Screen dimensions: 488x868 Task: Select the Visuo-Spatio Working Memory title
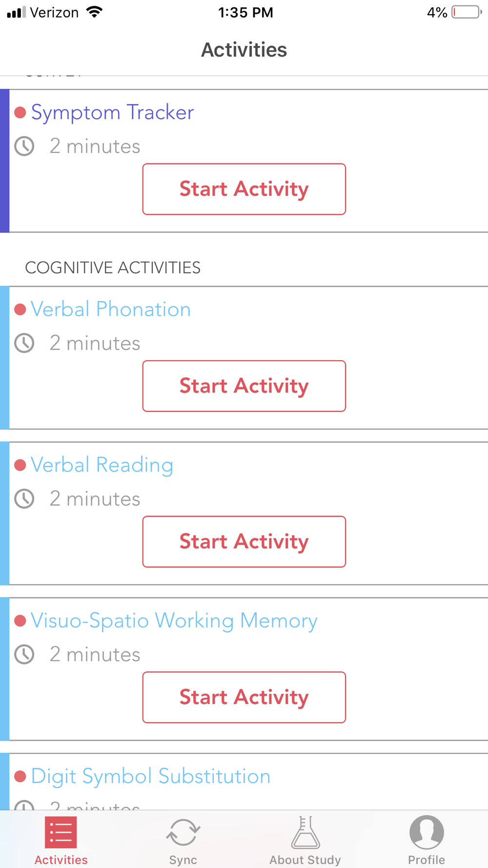pyautogui.click(x=174, y=621)
